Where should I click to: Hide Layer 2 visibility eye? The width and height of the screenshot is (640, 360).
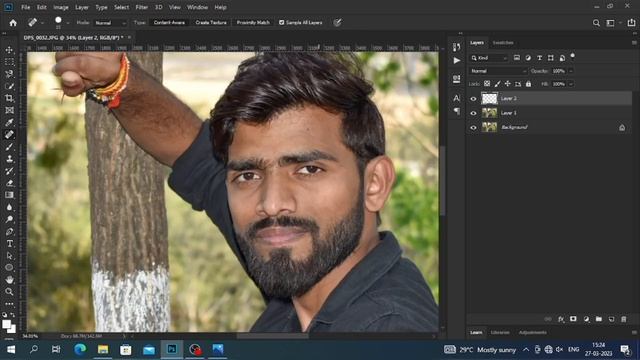[x=473, y=98]
